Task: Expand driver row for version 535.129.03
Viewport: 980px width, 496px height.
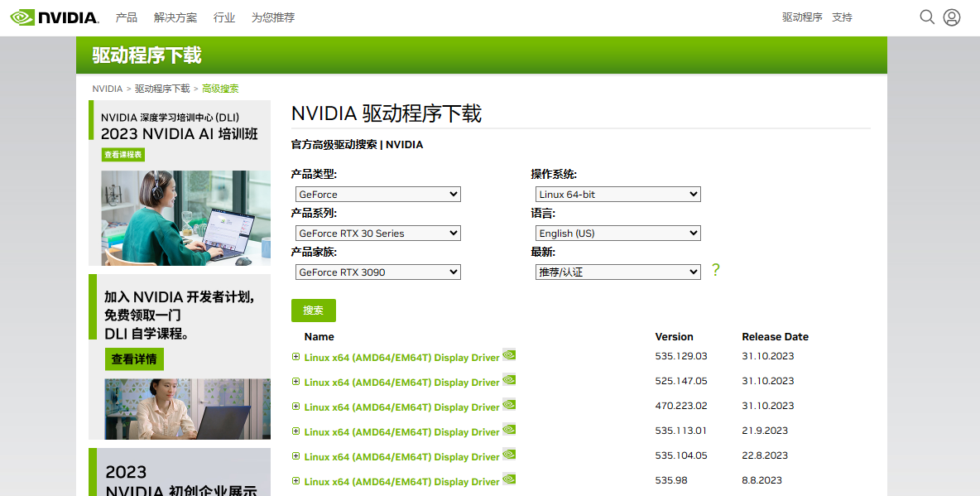Action: (x=295, y=357)
